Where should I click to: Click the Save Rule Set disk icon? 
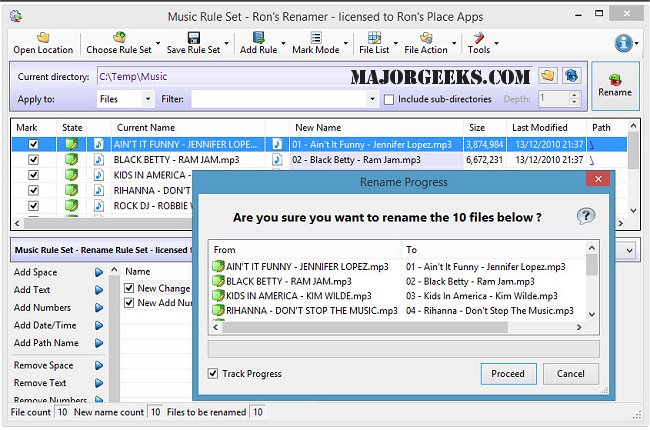tap(194, 38)
